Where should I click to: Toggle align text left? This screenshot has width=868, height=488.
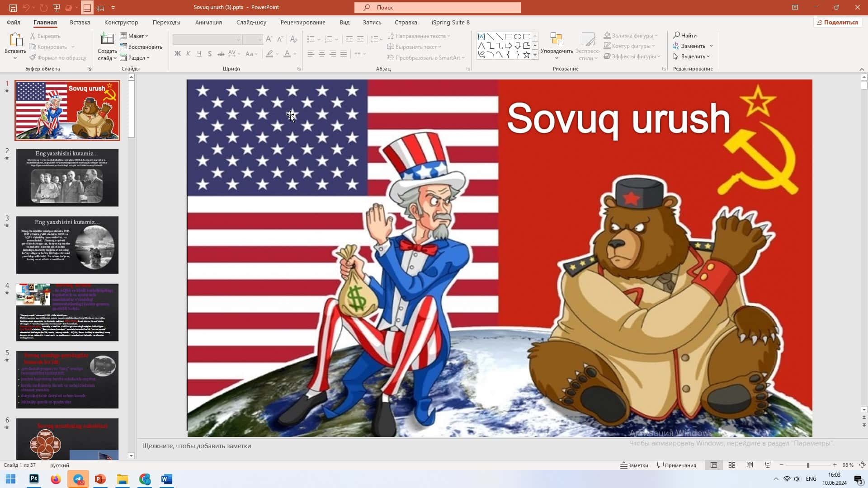pyautogui.click(x=311, y=54)
